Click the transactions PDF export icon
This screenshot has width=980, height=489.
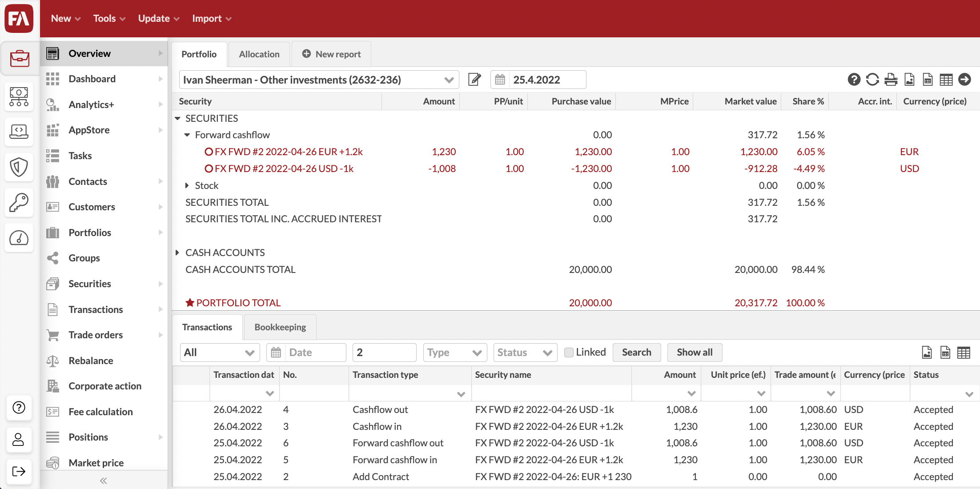pos(927,353)
